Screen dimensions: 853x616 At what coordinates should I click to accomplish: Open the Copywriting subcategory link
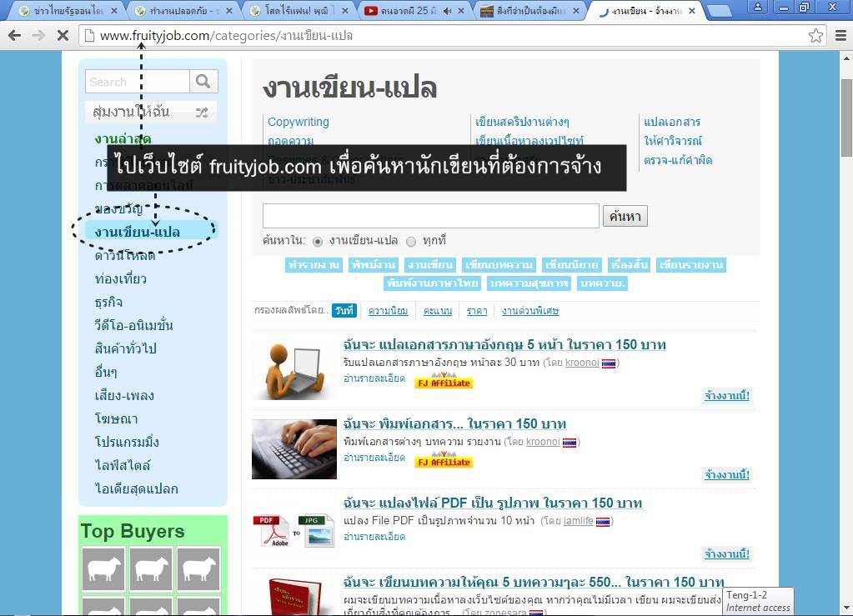[299, 122]
